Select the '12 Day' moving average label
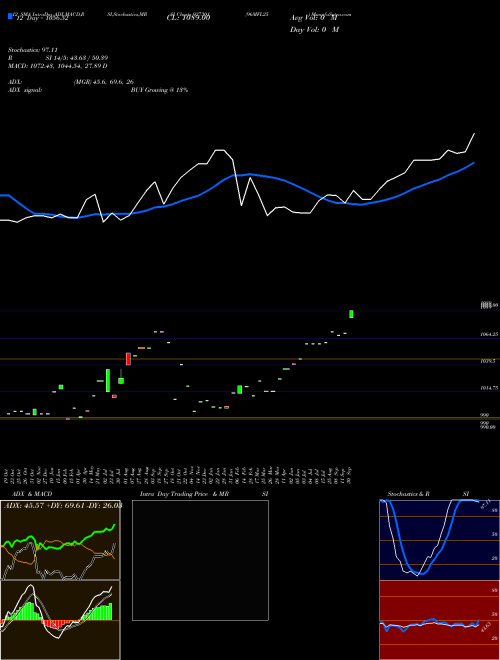This screenshot has height=660, width=500. 41,19
